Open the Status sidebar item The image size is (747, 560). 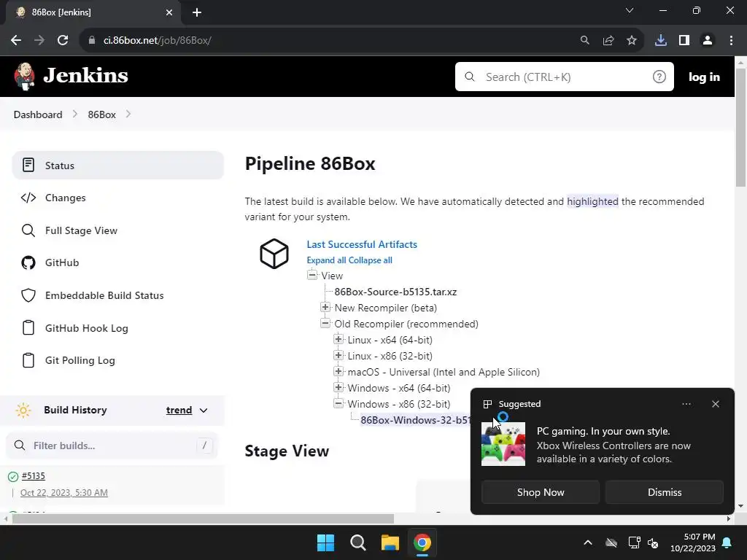[x=117, y=166]
